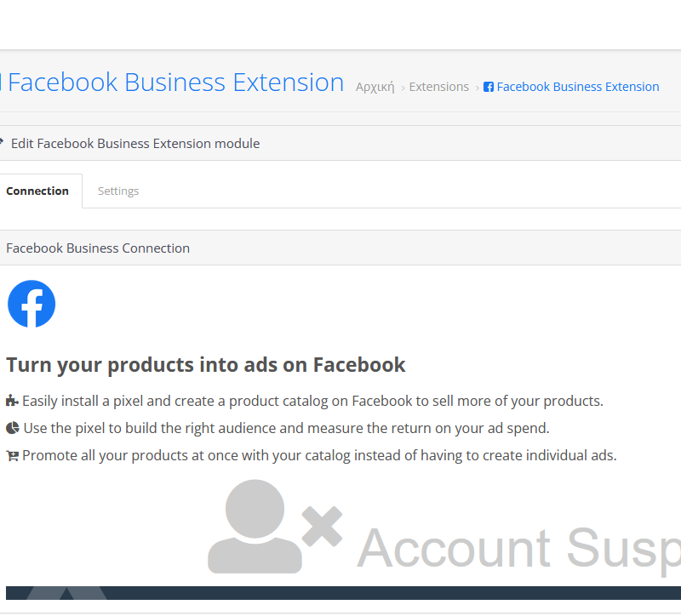
Task: Click the Promote all your products description line
Action: coord(319,456)
